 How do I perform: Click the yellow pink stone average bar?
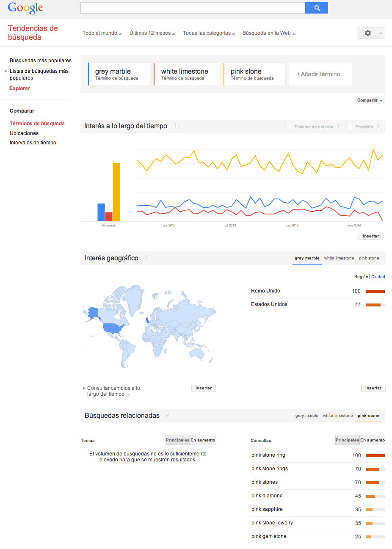pyautogui.click(x=116, y=192)
